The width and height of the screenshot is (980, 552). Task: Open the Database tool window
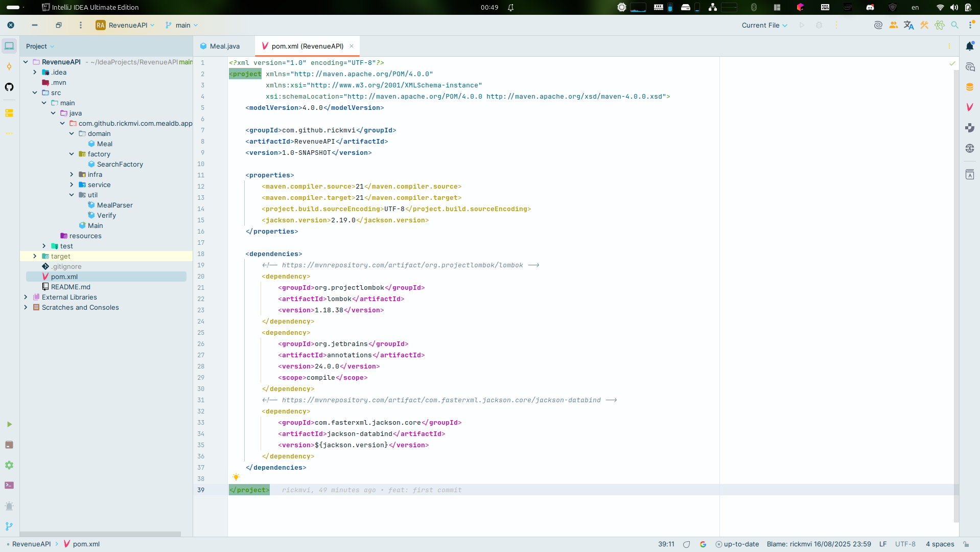pos(970,87)
